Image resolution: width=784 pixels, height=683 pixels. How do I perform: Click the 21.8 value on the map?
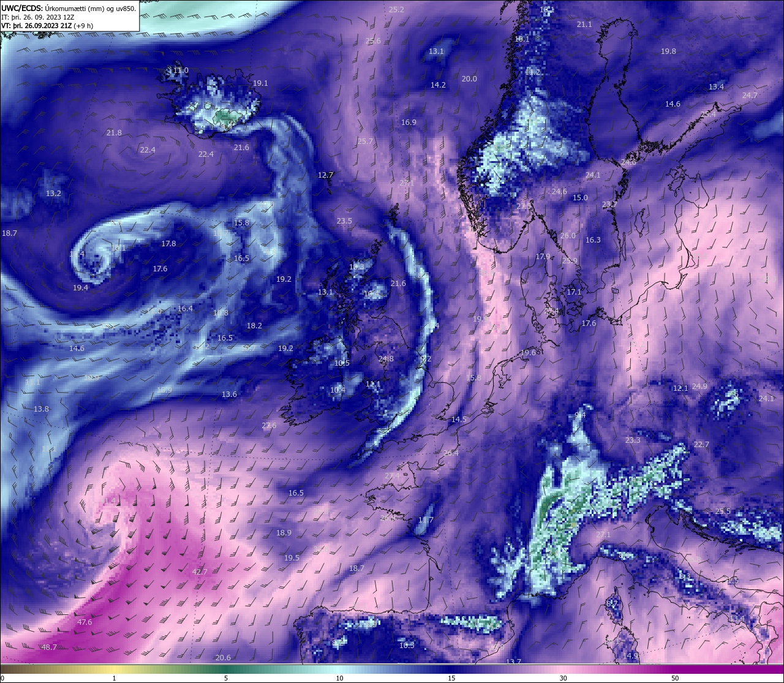(114, 132)
